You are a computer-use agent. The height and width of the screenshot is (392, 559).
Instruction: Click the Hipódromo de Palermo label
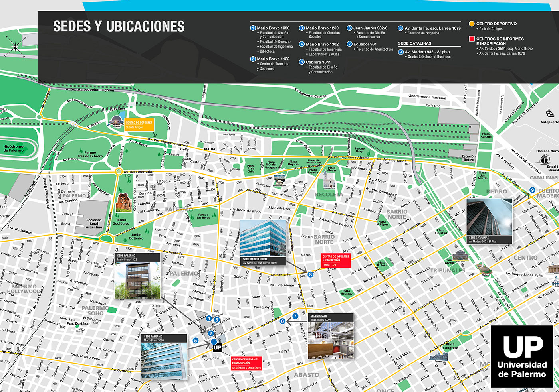click(14, 148)
